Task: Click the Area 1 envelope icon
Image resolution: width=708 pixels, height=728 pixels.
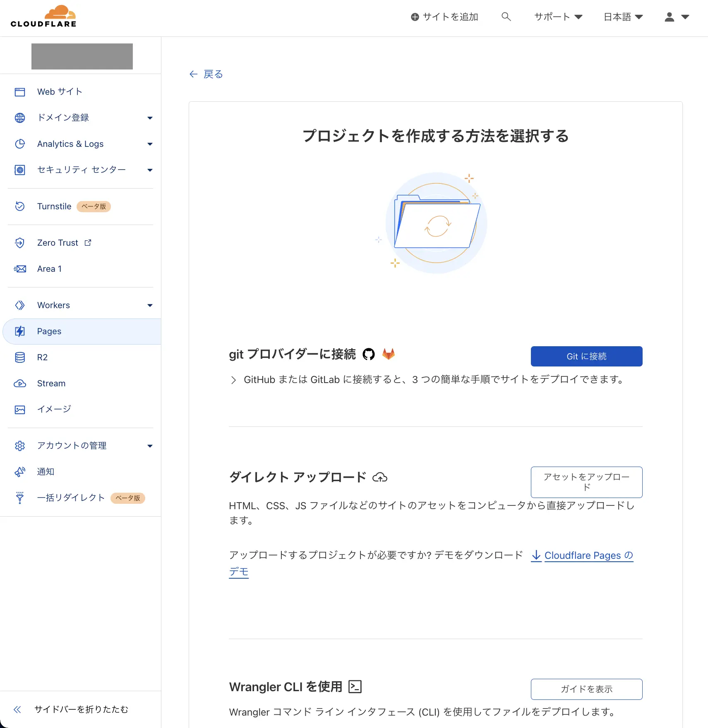Action: click(x=20, y=269)
